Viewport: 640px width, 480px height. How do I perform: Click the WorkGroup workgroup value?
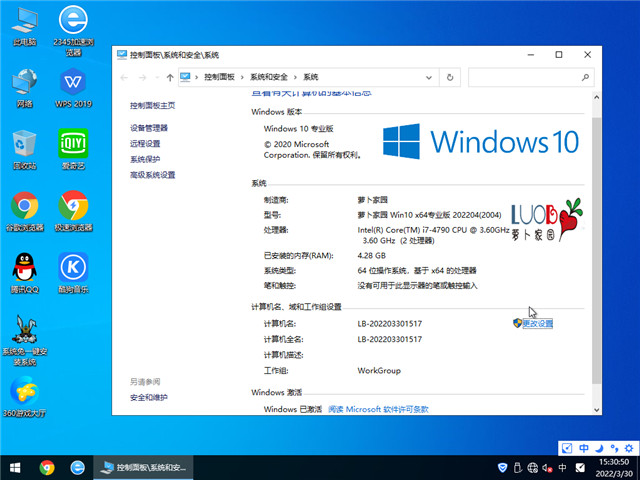[379, 371]
